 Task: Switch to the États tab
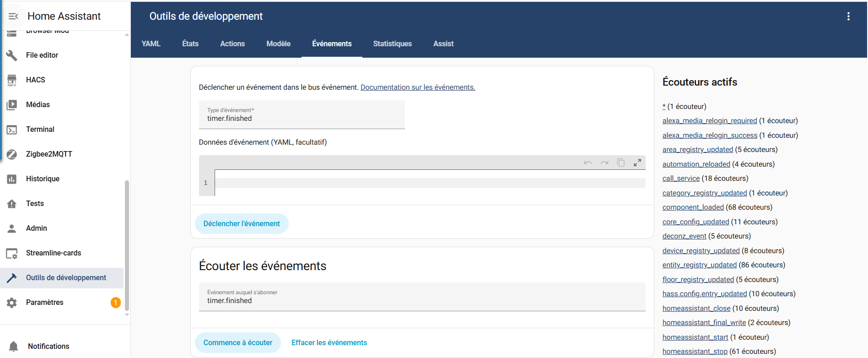click(x=190, y=43)
